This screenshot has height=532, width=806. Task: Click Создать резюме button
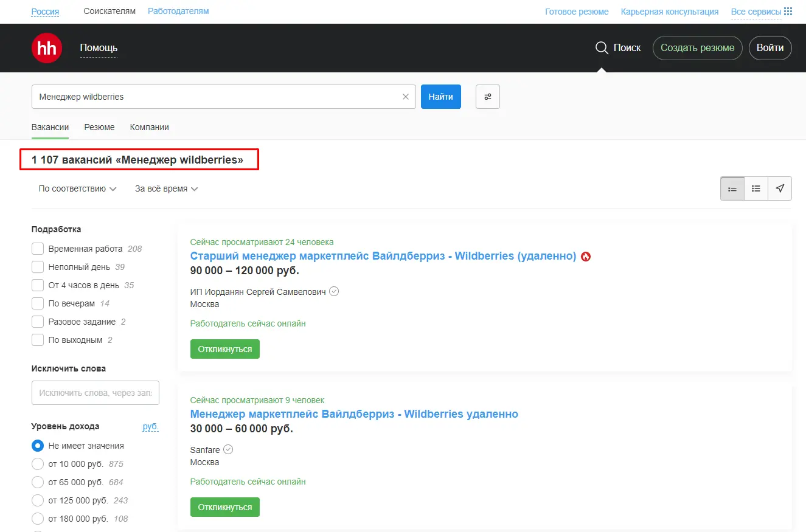[x=698, y=48]
